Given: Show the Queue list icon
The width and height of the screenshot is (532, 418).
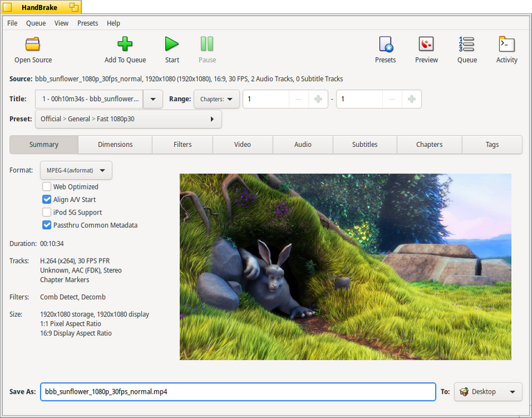Looking at the screenshot, I should tap(467, 44).
